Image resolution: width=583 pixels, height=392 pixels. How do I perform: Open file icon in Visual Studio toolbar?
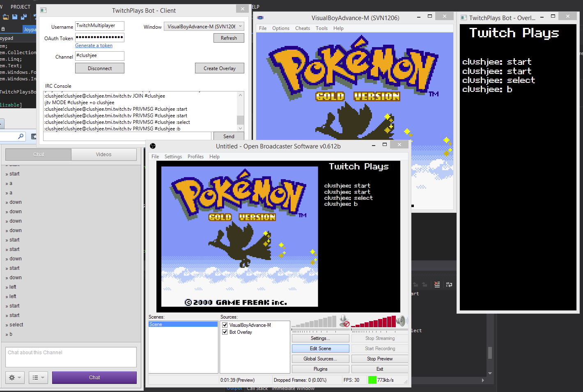6,17
